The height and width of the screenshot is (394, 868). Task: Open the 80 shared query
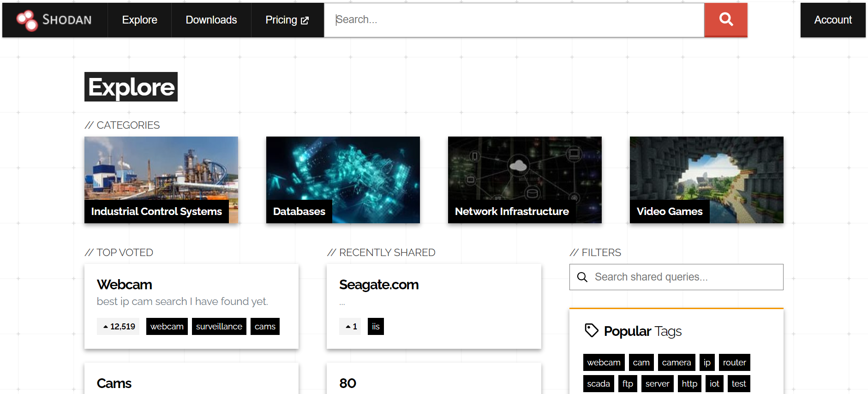347,383
